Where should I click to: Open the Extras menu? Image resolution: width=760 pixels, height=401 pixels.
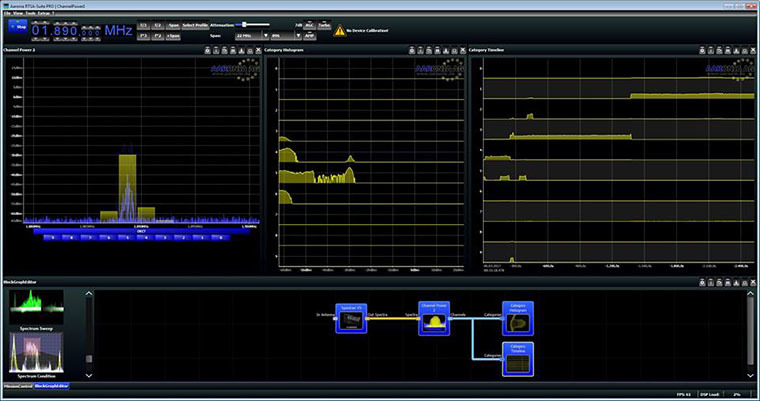pos(44,14)
